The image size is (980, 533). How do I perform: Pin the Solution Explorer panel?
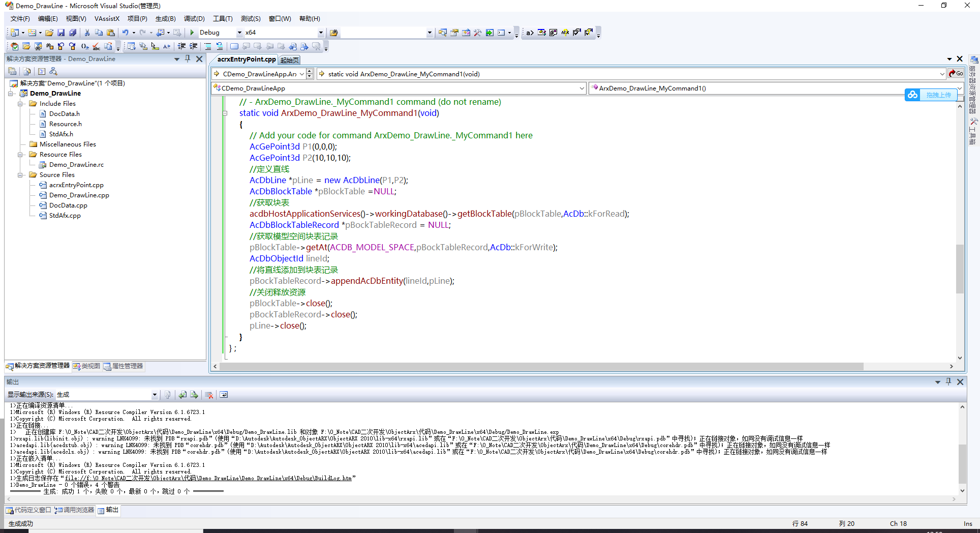tap(188, 59)
